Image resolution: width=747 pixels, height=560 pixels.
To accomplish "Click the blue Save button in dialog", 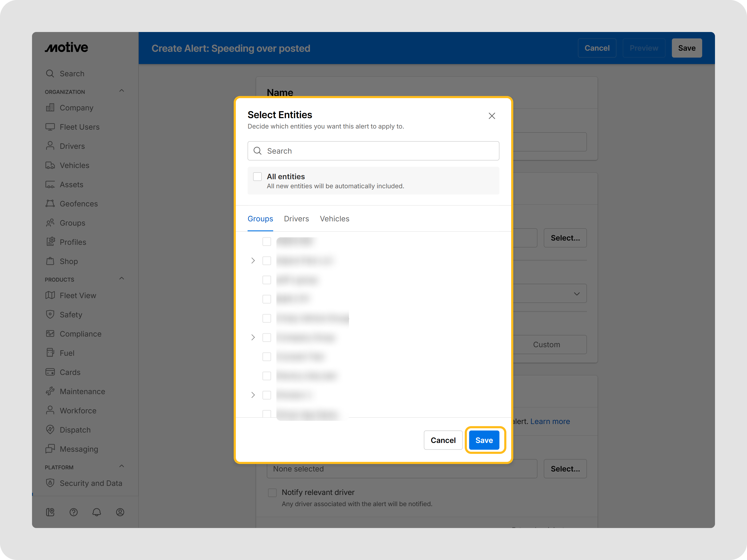I will pyautogui.click(x=484, y=440).
